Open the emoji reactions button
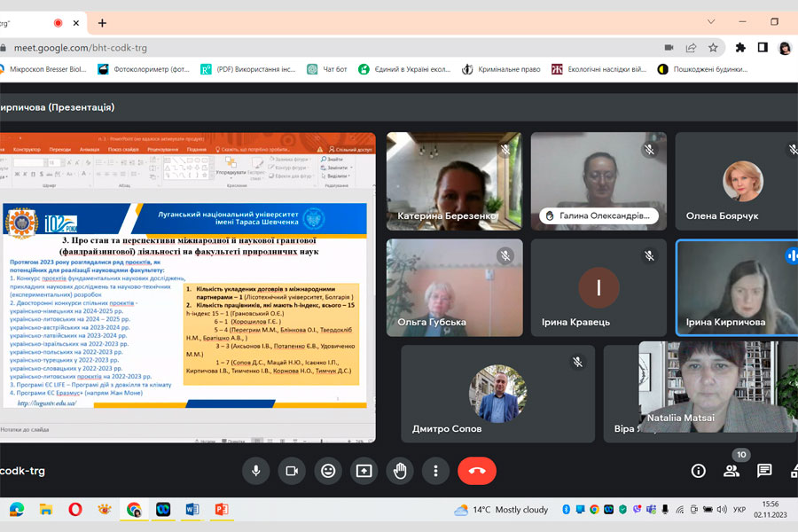Image resolution: width=798 pixels, height=532 pixels. pos(328,471)
